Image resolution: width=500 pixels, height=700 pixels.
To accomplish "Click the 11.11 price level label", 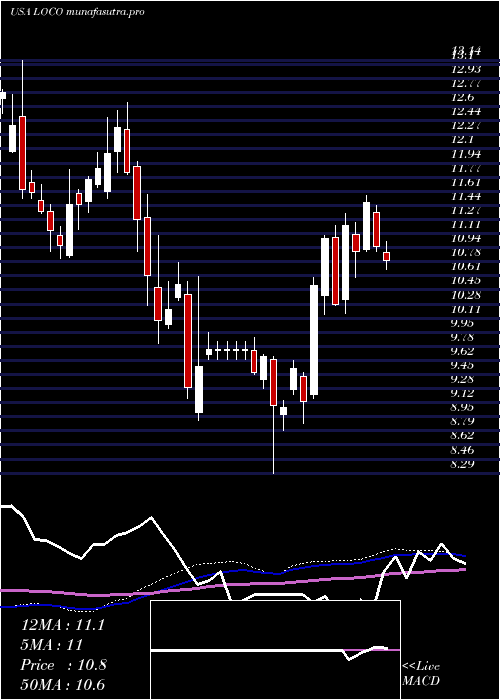I will (466, 224).
